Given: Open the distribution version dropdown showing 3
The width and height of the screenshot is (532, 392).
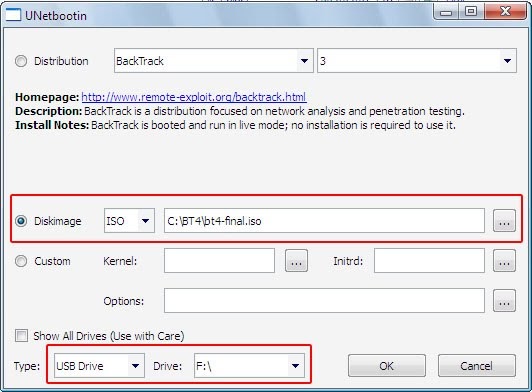Looking at the screenshot, I should 417,61.
